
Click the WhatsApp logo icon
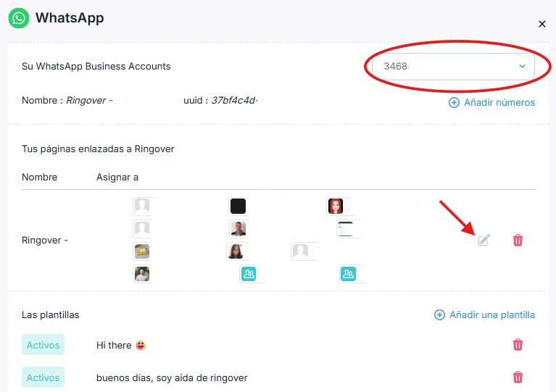pos(19,18)
